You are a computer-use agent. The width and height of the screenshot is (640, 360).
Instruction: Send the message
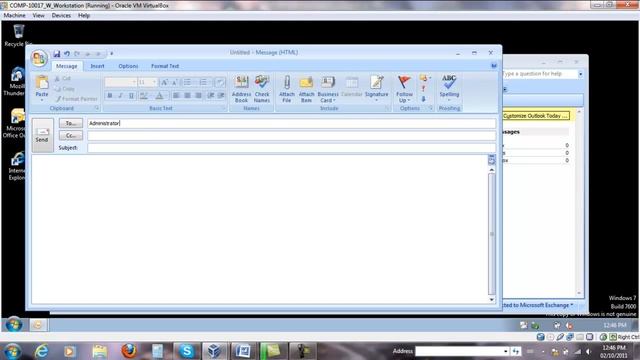pyautogui.click(x=42, y=135)
